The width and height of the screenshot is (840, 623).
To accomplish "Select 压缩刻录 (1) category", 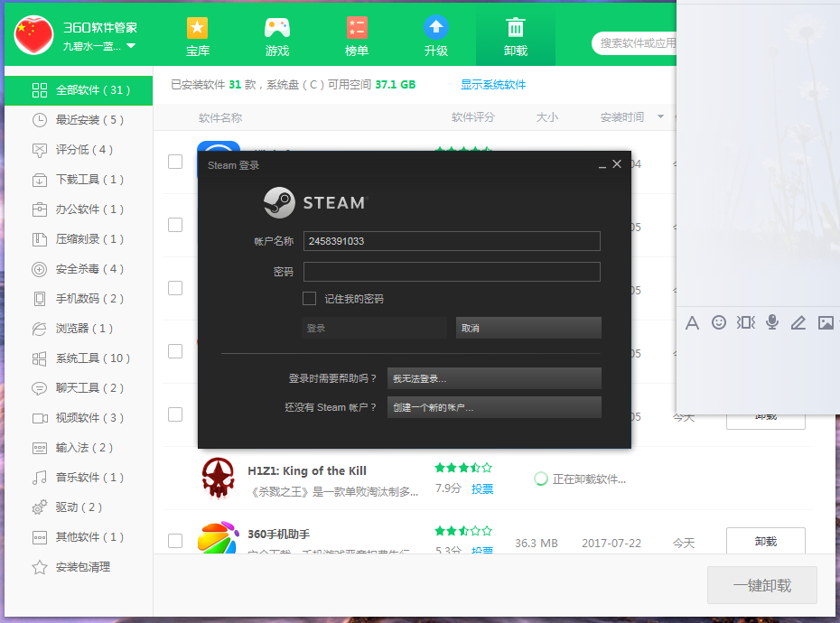I will point(79,239).
